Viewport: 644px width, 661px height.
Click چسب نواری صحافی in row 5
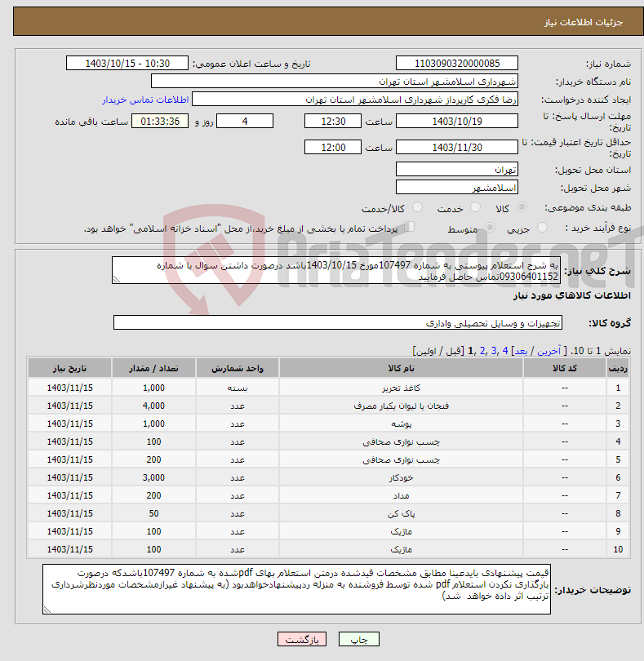click(401, 459)
